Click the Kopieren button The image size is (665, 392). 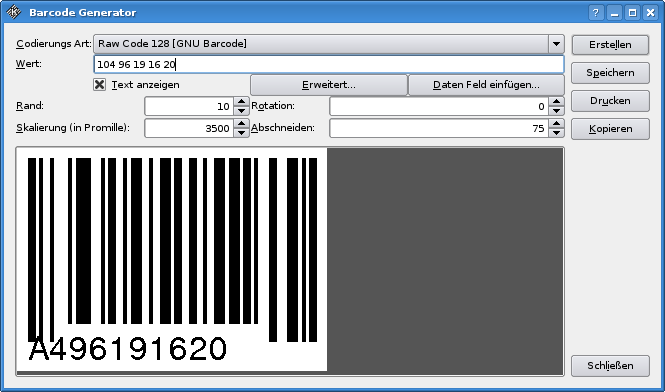click(610, 129)
